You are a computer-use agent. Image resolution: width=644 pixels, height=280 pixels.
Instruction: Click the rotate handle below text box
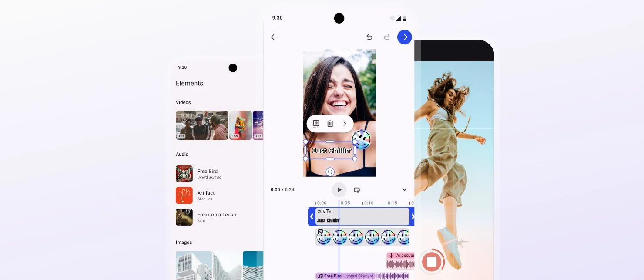pos(330,172)
